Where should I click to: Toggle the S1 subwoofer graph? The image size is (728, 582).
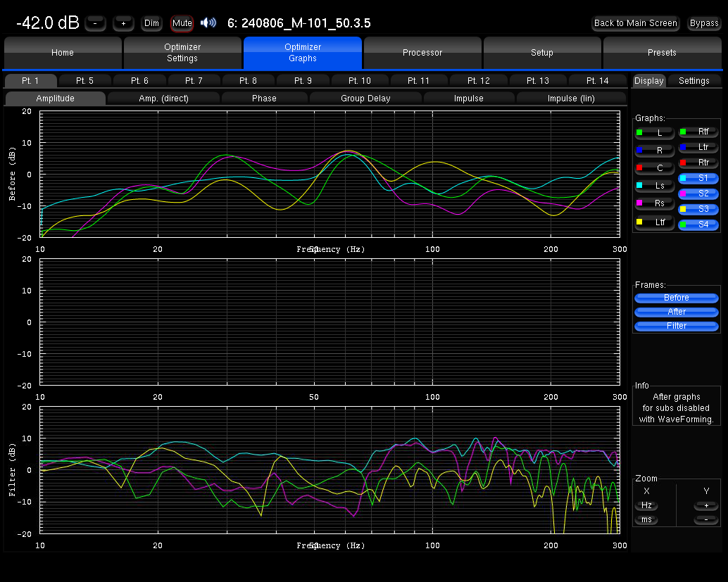[698, 179]
